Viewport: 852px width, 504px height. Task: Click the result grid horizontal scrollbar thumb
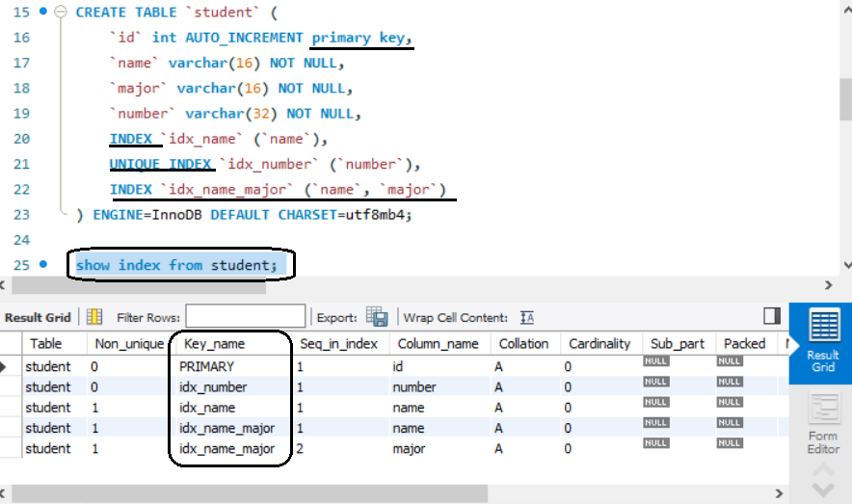click(x=250, y=493)
